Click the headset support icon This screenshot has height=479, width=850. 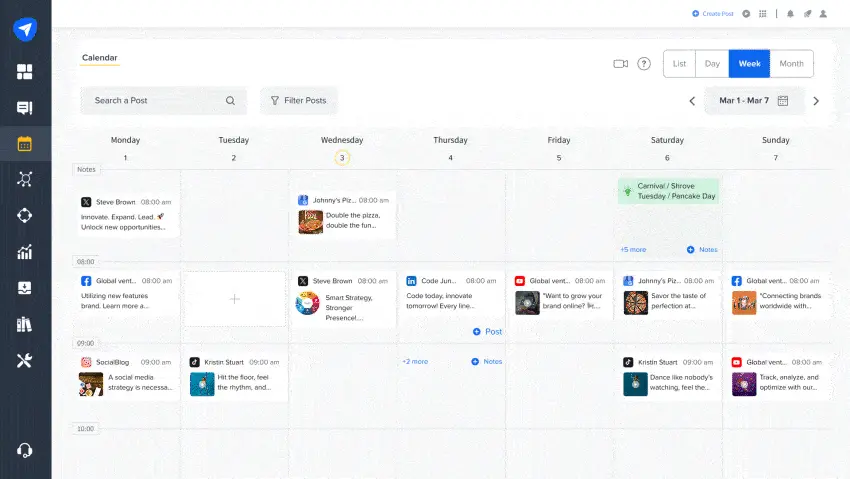point(25,450)
